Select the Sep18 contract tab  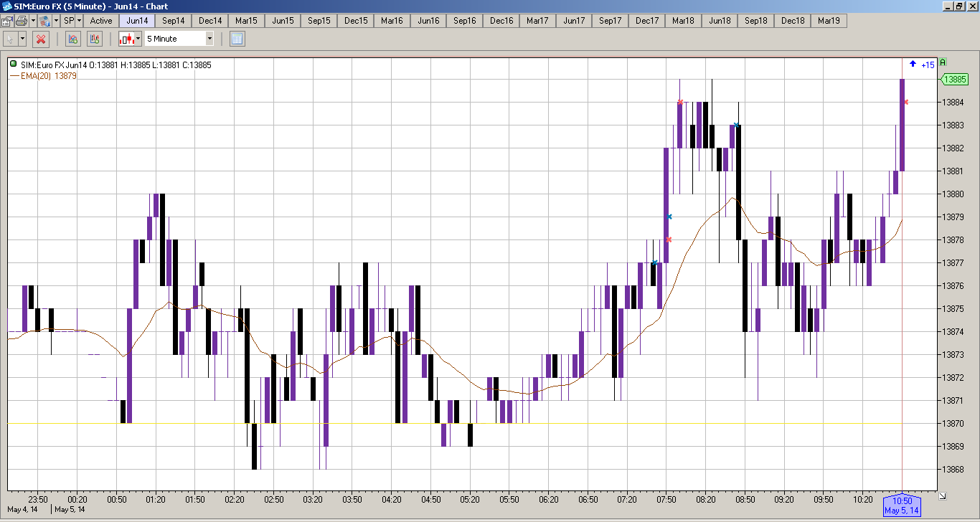pos(756,21)
